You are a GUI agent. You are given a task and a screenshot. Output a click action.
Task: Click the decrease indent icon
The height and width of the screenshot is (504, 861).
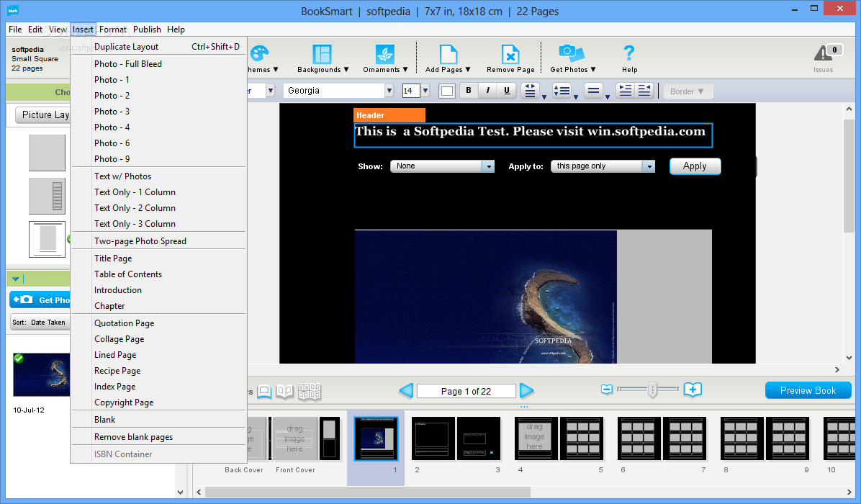[644, 91]
